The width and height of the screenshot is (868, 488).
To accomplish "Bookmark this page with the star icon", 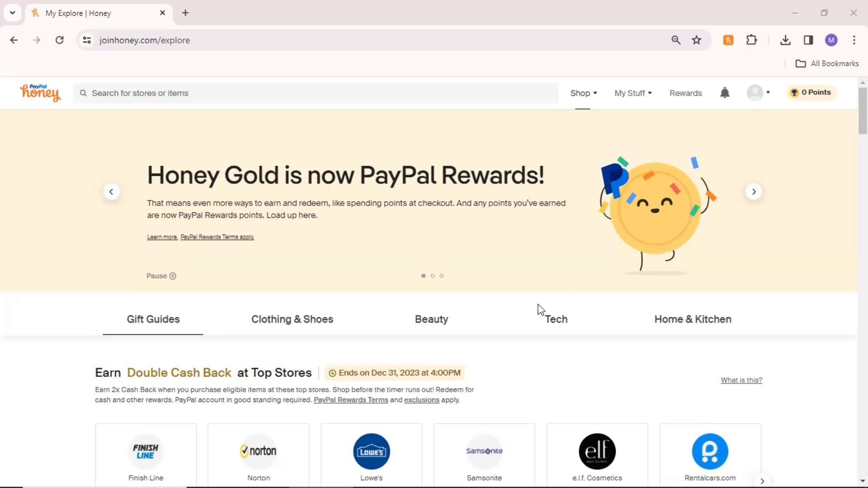I will click(696, 40).
